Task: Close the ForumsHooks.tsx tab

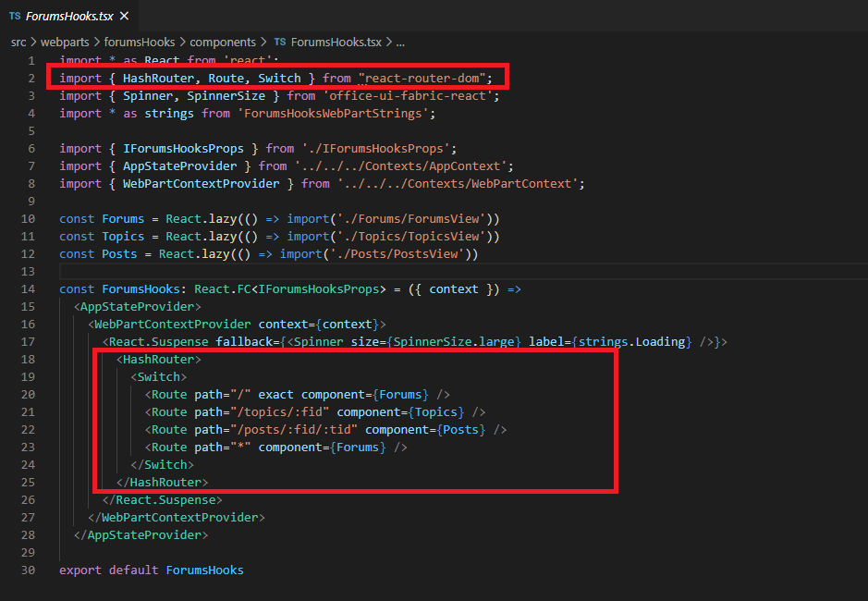Action: tap(125, 17)
